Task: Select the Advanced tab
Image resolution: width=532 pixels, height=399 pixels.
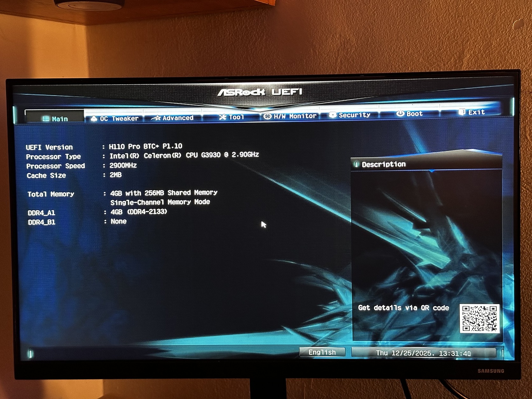Action: click(x=177, y=117)
